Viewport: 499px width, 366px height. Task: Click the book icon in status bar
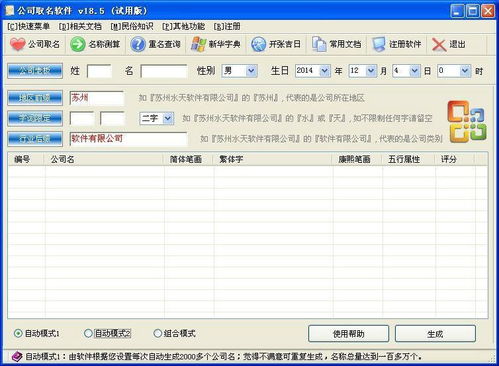(x=17, y=357)
